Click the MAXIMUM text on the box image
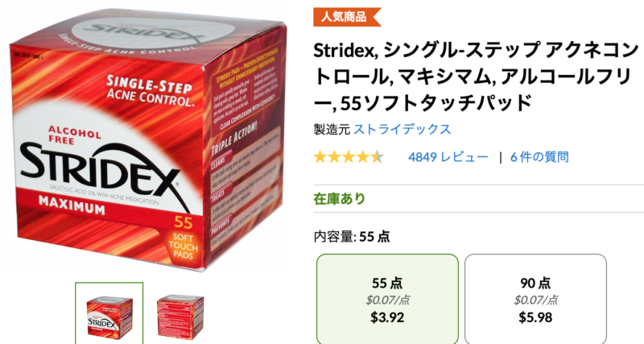644x344 pixels. click(x=72, y=205)
